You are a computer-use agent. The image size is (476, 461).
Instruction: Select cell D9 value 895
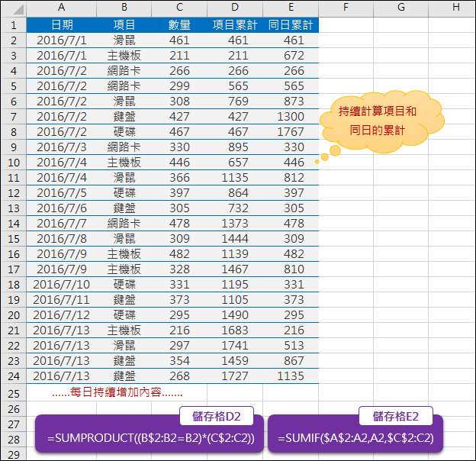coord(235,147)
